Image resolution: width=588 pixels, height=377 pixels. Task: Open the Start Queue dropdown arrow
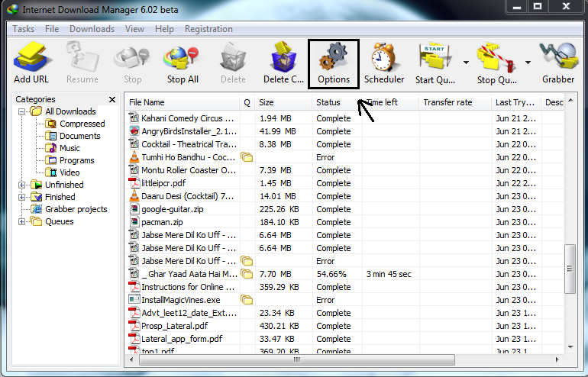coord(466,63)
